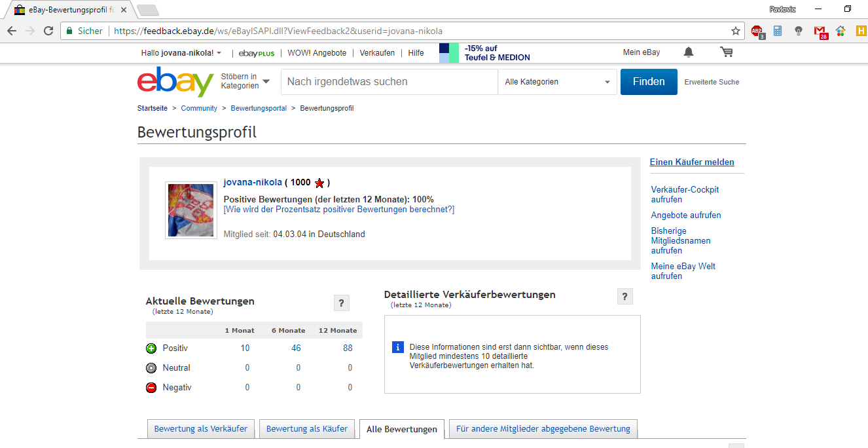Open Verkäufer-Cockpit aufrufen link
The image size is (868, 448).
tap(685, 195)
